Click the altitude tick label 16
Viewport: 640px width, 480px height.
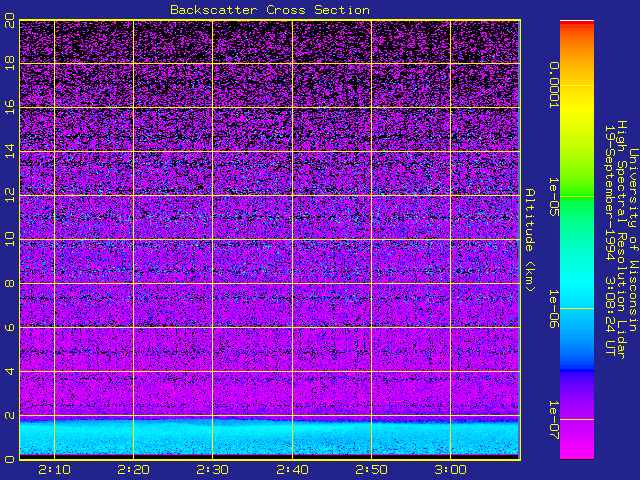[x=10, y=107]
